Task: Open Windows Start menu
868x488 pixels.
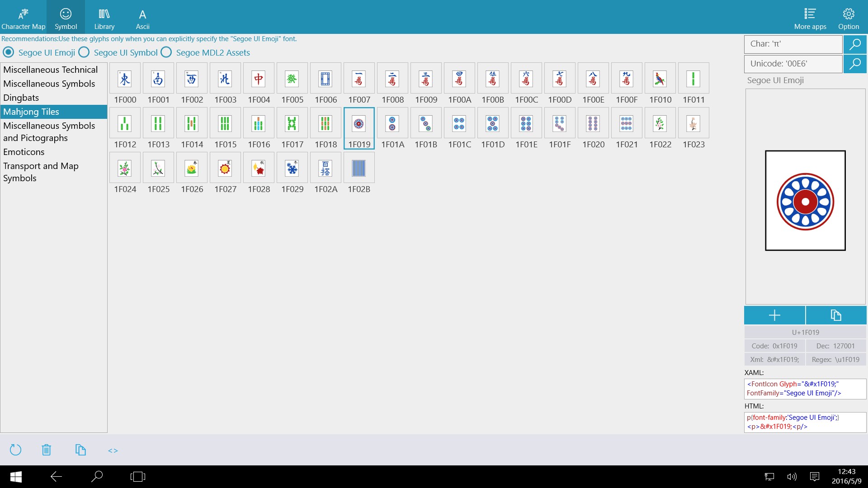Action: tap(16, 476)
